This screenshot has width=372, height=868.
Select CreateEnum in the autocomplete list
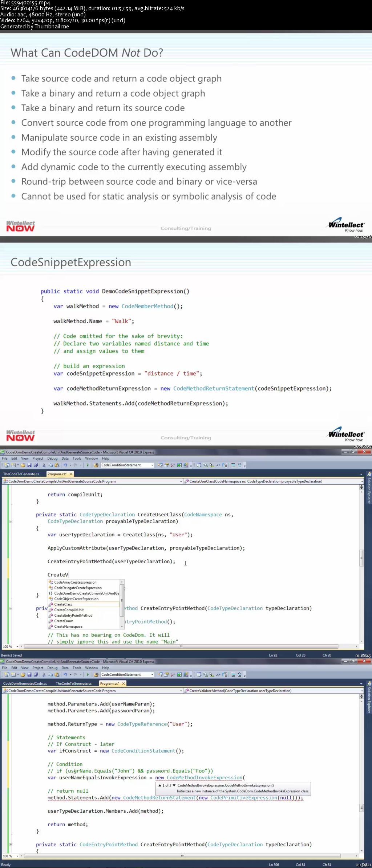(84, 621)
